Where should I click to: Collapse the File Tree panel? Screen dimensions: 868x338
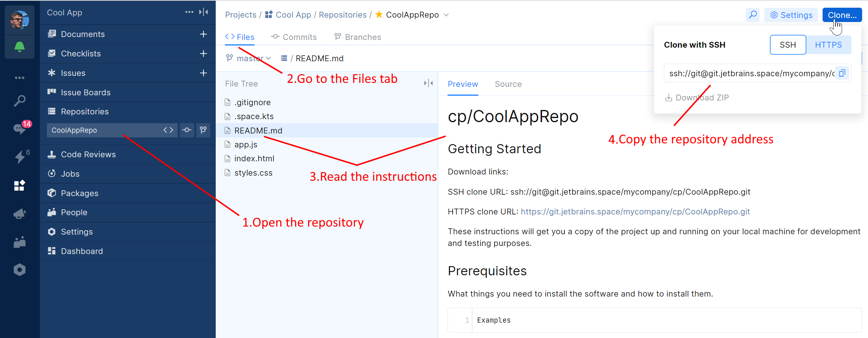tap(428, 84)
